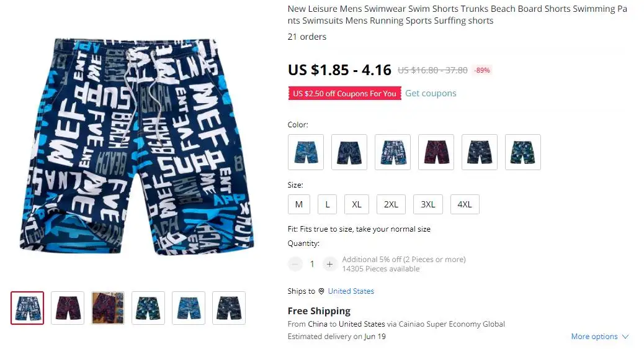Viewport: 644px width, 349px height.
Task: Click the quantity number field
Action: pos(312,264)
